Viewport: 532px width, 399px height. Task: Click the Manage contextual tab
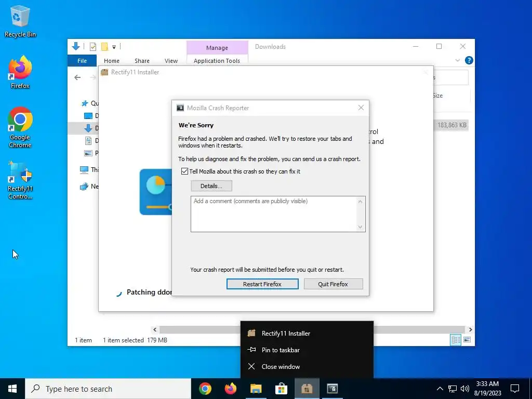tap(217, 48)
